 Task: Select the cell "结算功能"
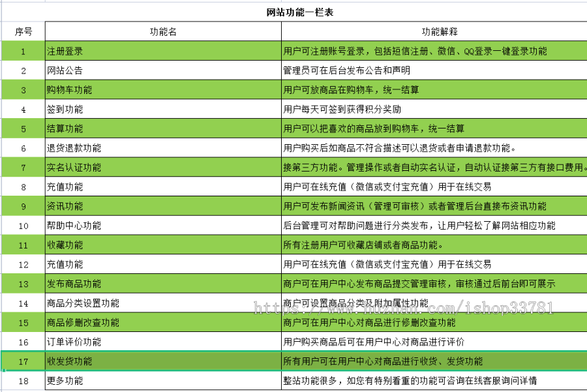[163, 128]
